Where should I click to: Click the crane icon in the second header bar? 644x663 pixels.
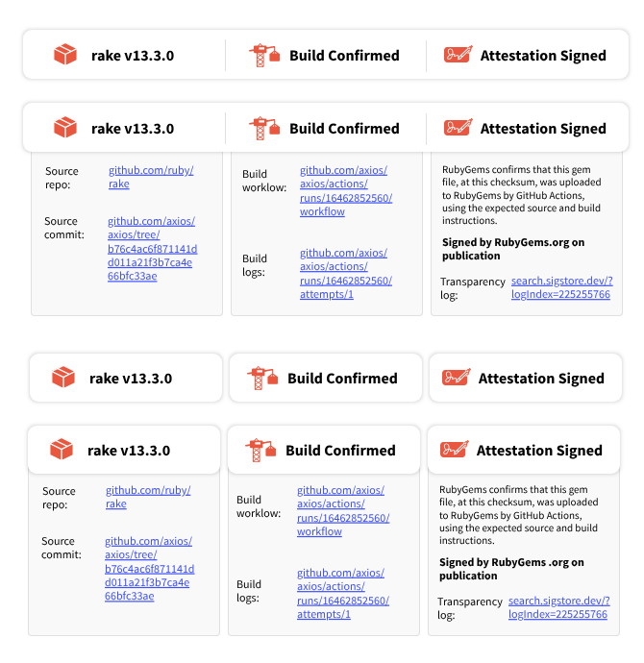coord(263,128)
